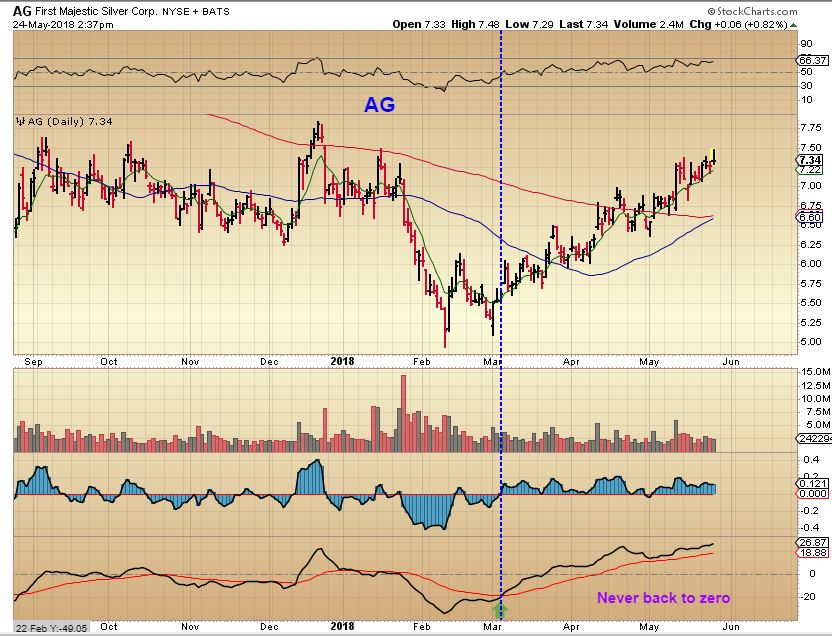Click the AG ticker symbol in the title

22,11
